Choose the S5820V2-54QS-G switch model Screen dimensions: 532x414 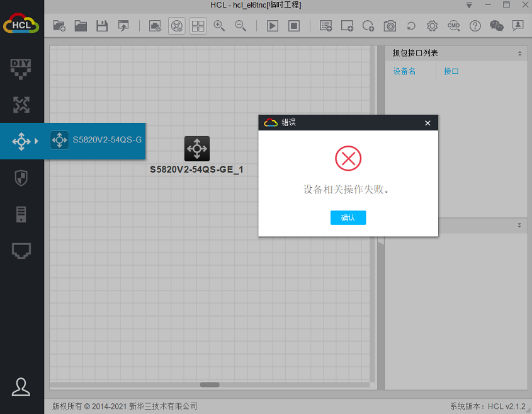point(96,140)
